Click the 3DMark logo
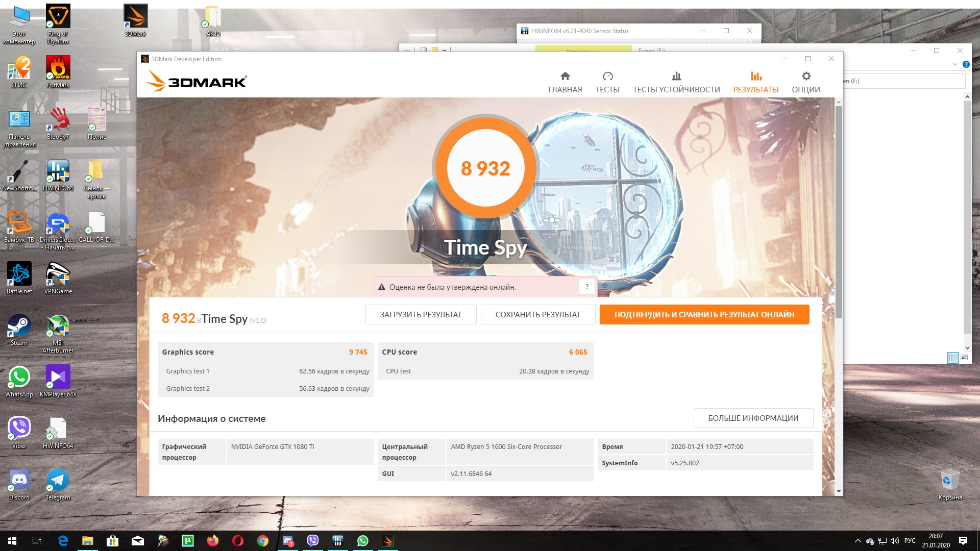This screenshot has height=551, width=980. 197,82
